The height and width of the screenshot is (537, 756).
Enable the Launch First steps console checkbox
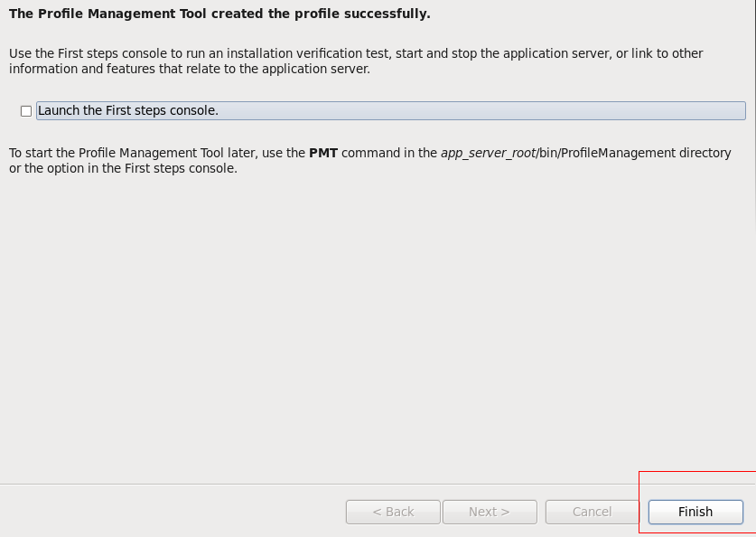[x=26, y=111]
